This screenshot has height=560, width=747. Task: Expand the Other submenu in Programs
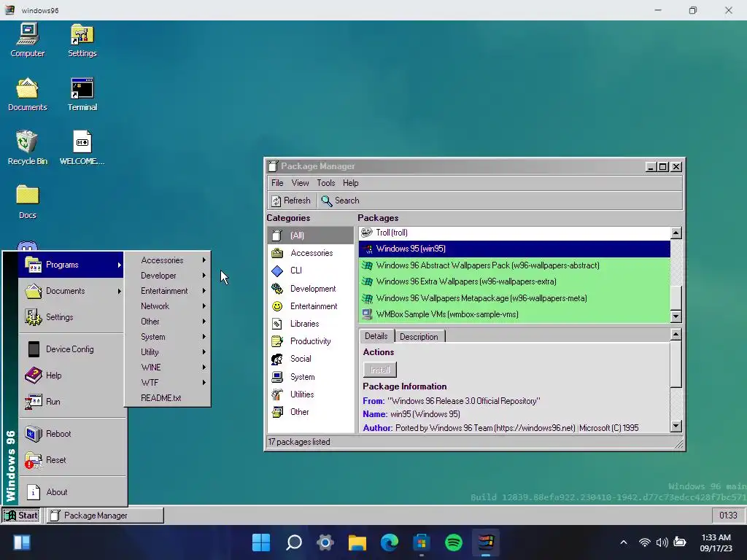pos(168,321)
